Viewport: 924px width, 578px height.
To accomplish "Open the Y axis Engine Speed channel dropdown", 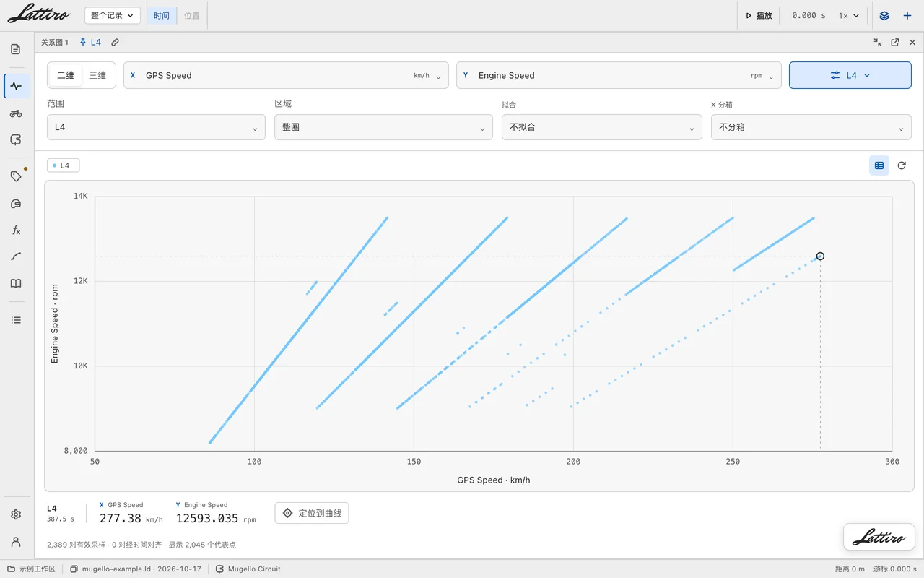I will point(619,75).
